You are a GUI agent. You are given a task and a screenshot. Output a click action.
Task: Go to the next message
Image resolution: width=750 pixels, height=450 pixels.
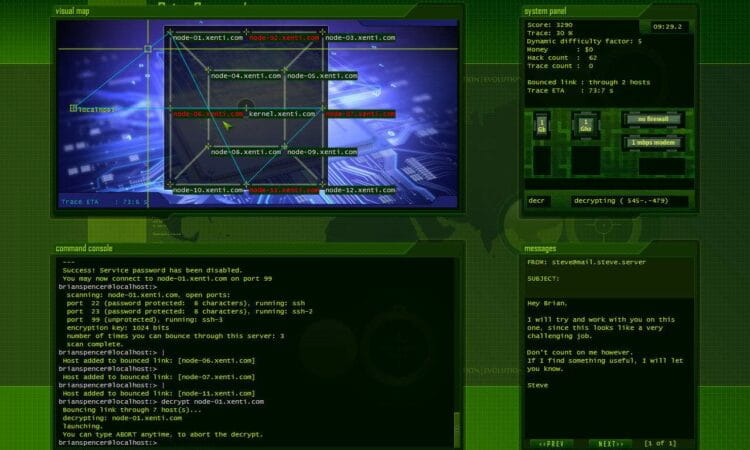pyautogui.click(x=607, y=442)
